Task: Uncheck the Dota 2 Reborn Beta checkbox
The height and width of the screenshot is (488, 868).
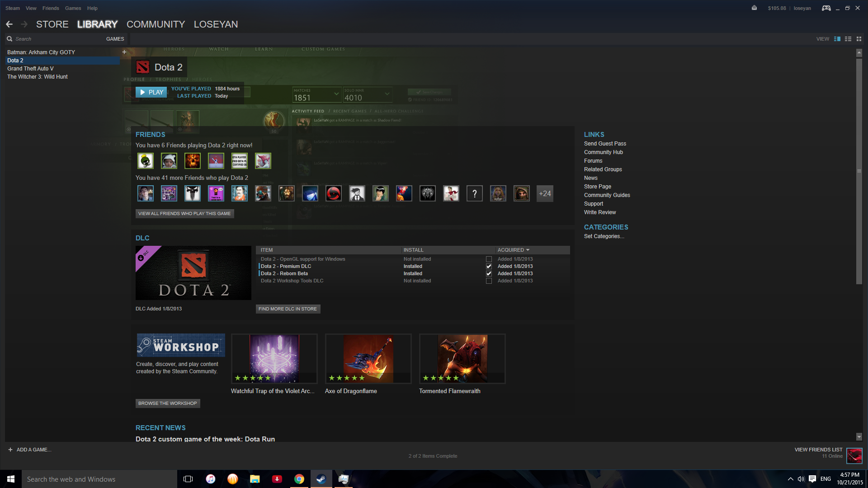Action: pyautogui.click(x=489, y=274)
